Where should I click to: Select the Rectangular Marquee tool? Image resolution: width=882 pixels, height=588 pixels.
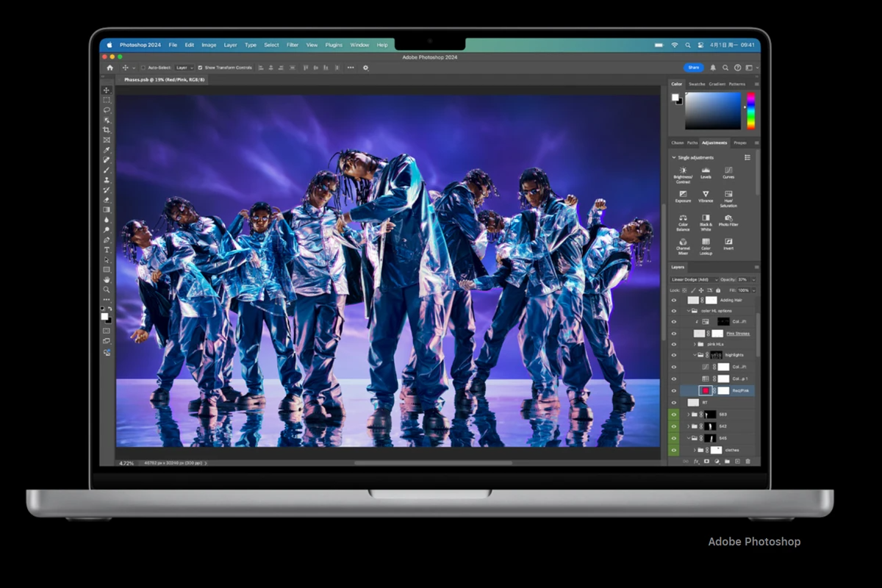(107, 100)
